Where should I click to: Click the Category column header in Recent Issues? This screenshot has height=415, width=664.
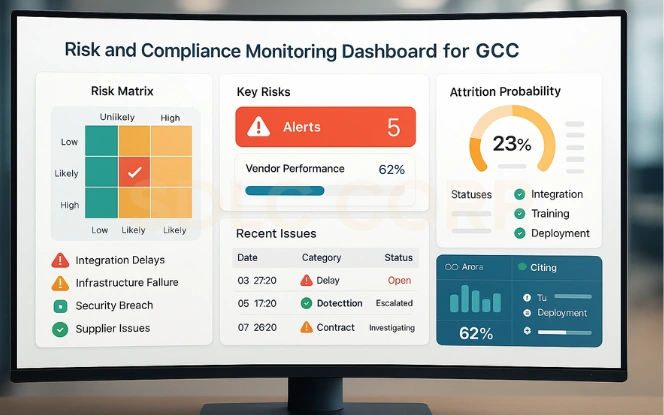[321, 258]
